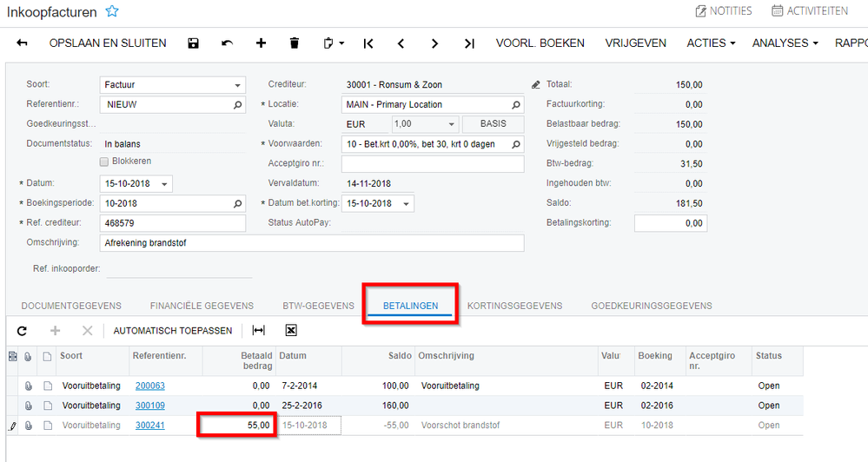Image resolution: width=868 pixels, height=462 pixels.
Task: Go to the last record arrow icon
Action: point(469,43)
